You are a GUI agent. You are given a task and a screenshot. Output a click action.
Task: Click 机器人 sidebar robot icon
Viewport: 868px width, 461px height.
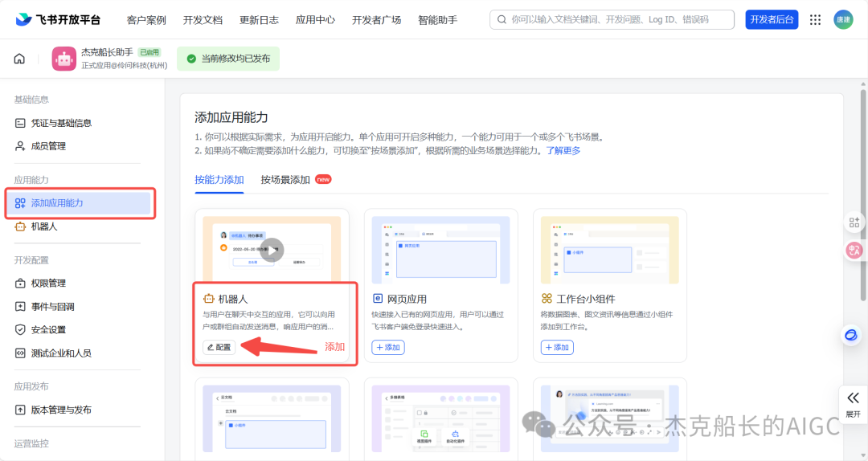point(20,226)
